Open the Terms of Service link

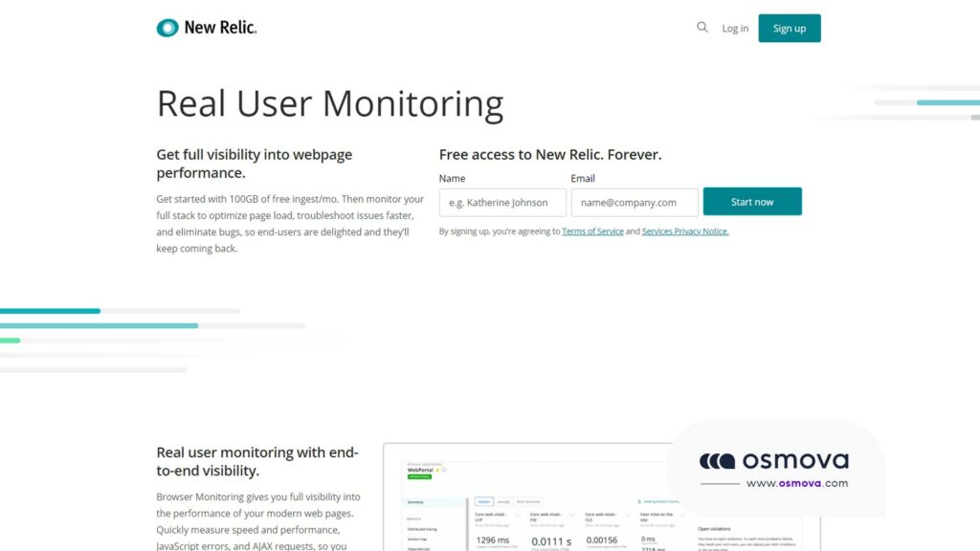coord(592,231)
